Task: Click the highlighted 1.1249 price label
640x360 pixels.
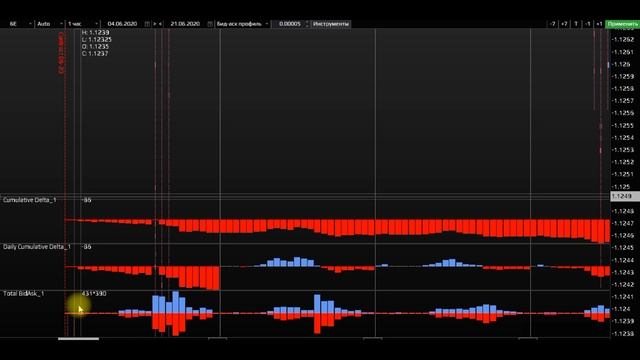Action: pos(625,196)
